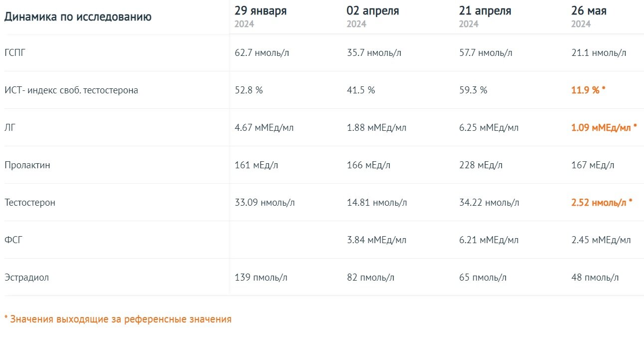The height and width of the screenshot is (341, 644).
Task: Select the 02 апреля 2024 date column
Action: (x=373, y=16)
